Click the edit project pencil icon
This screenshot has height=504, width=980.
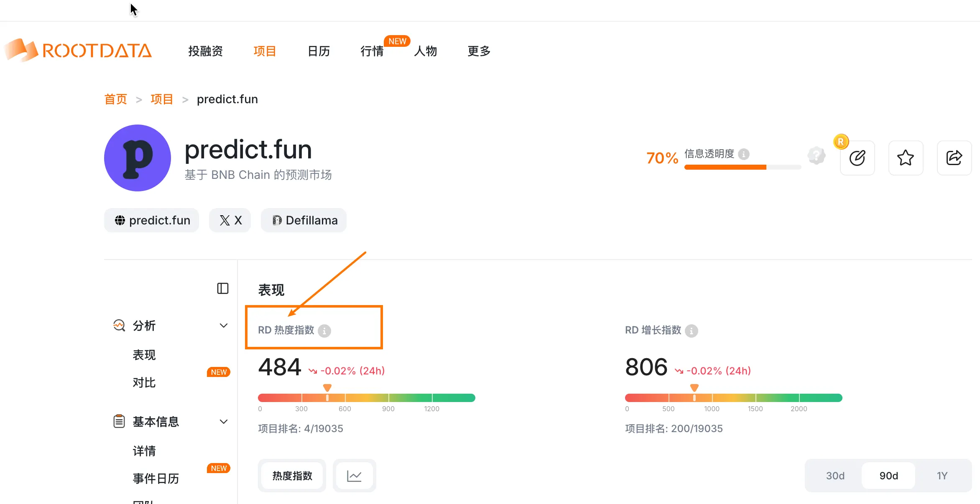[x=857, y=158]
